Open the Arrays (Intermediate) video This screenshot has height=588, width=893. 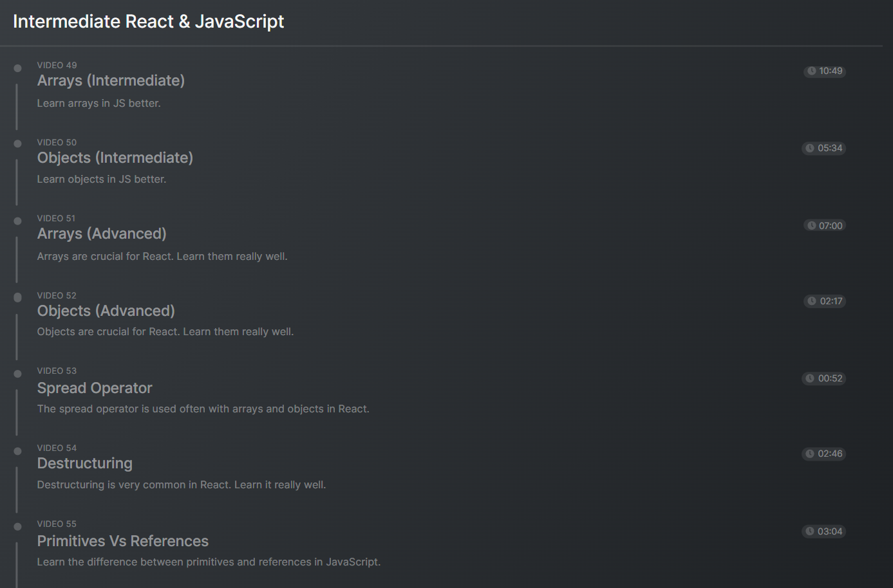[111, 81]
